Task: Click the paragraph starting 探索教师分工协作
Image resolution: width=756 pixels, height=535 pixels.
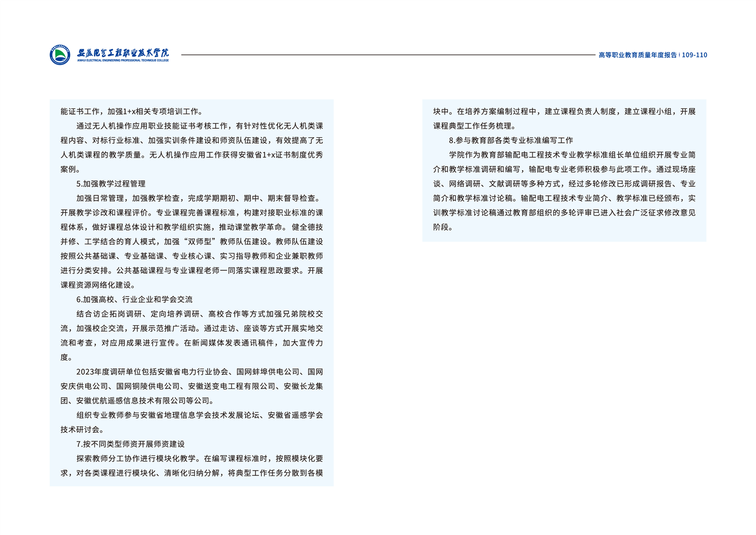Action: [192, 466]
